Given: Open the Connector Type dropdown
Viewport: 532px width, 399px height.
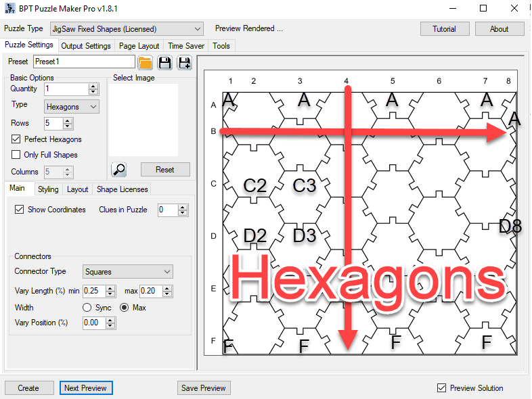Looking at the screenshot, I should (x=127, y=272).
